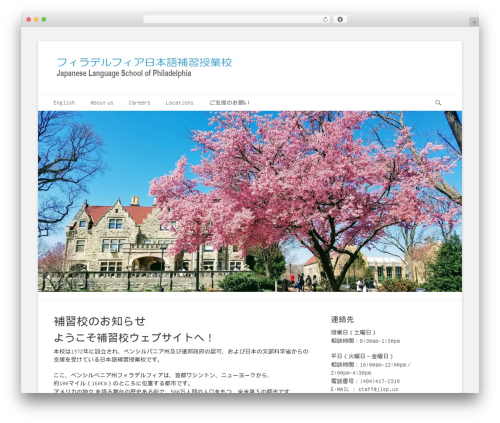The width and height of the screenshot is (500, 423).
Task: Click the 平日(火曜日-金曜日) text
Action: (362, 356)
